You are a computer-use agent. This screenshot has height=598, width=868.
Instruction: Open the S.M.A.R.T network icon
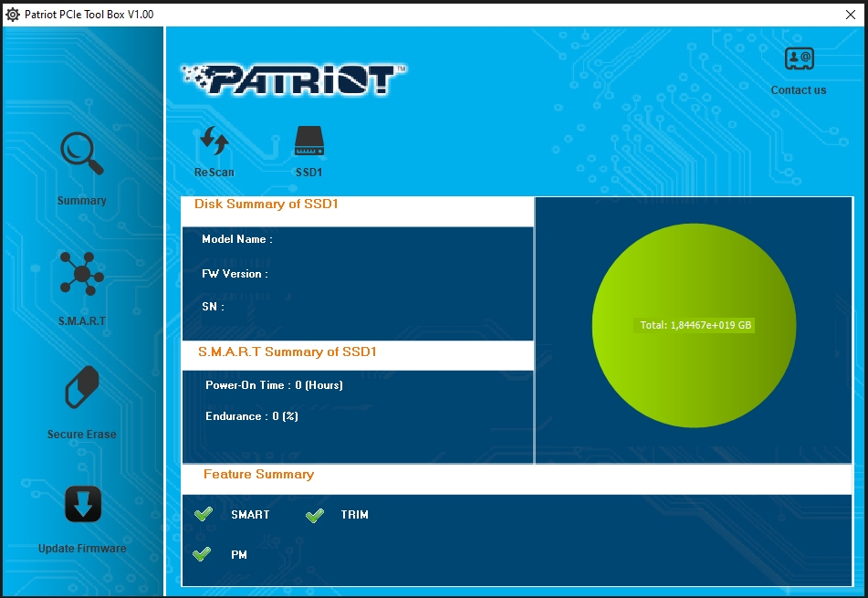coord(82,273)
